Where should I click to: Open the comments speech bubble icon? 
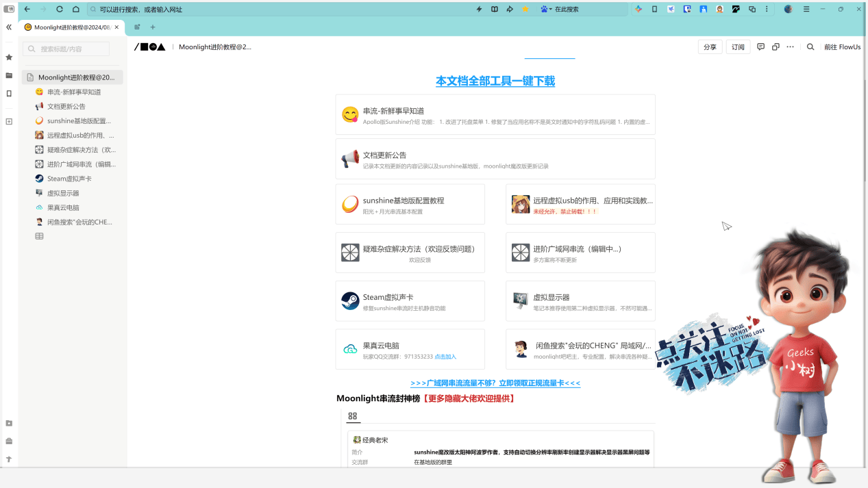click(760, 47)
